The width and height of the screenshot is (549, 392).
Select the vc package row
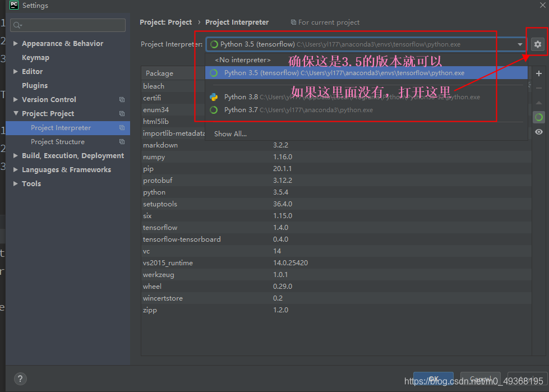point(336,251)
